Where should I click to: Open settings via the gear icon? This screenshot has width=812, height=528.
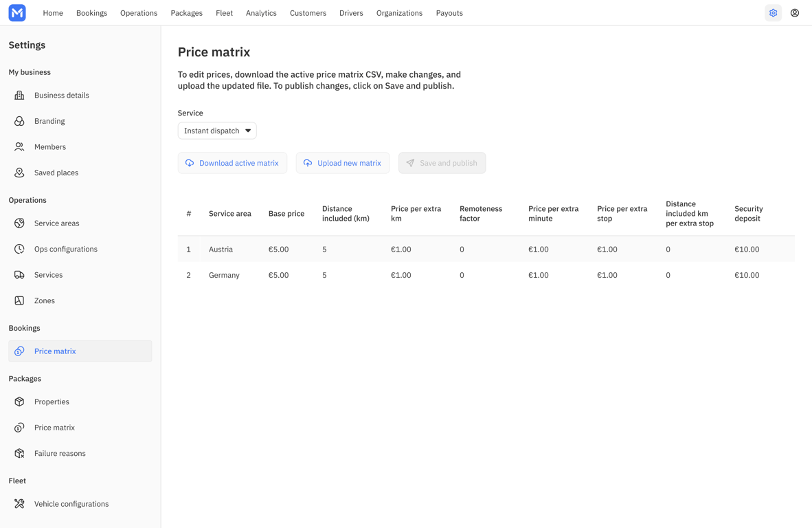pyautogui.click(x=773, y=13)
